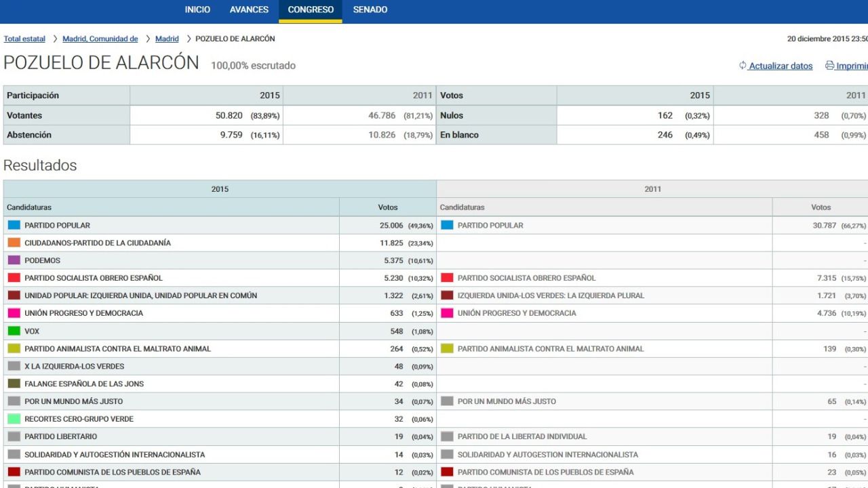The width and height of the screenshot is (868, 488).
Task: Click the 2011 UPyD votes 4.736
Action: [x=827, y=314]
